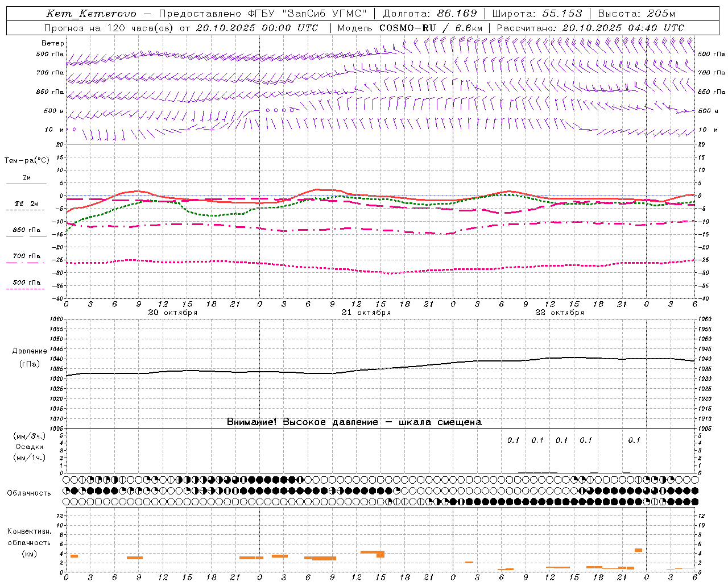Click the (мм/1ч.) unit label
Image resolution: width=728 pixels, height=582 pixels.
[x=30, y=458]
